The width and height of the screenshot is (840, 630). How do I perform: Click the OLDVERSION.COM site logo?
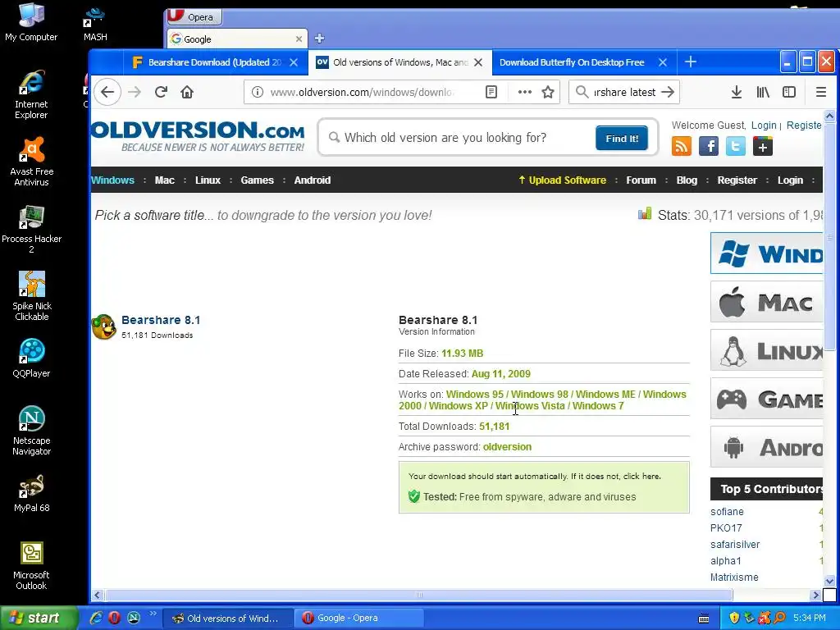click(198, 135)
